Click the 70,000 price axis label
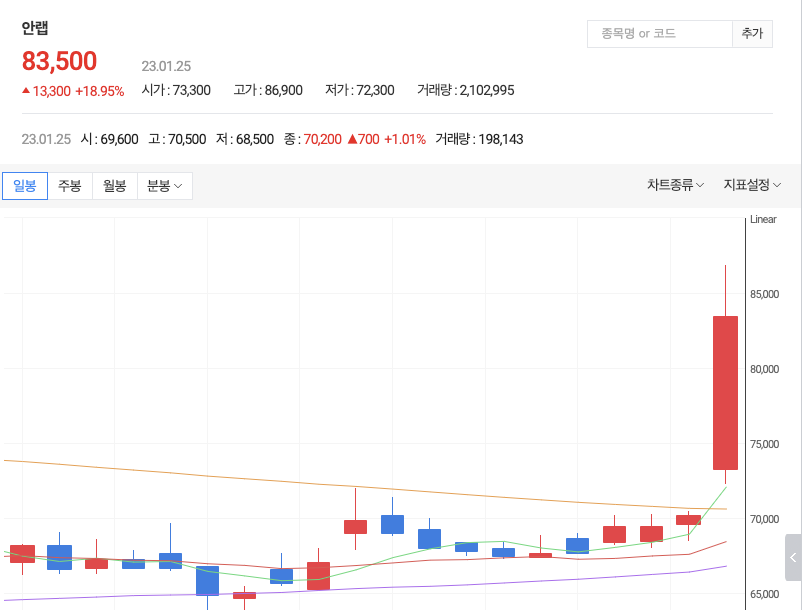 click(x=764, y=519)
